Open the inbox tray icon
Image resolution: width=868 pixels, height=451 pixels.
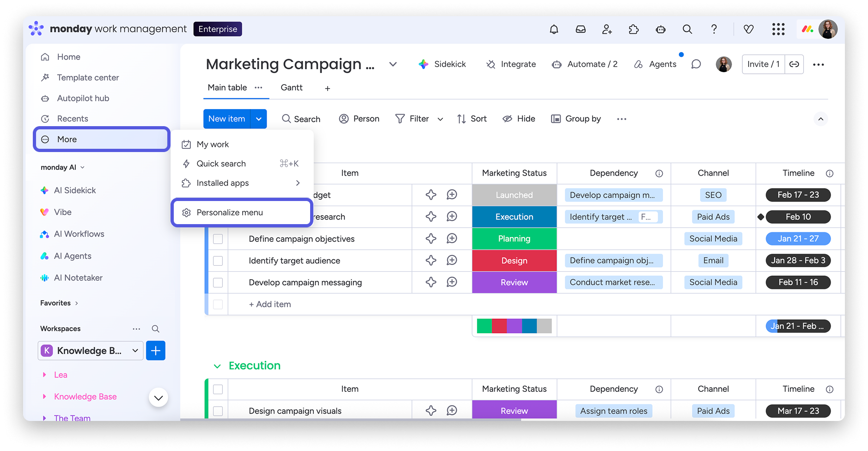(581, 30)
